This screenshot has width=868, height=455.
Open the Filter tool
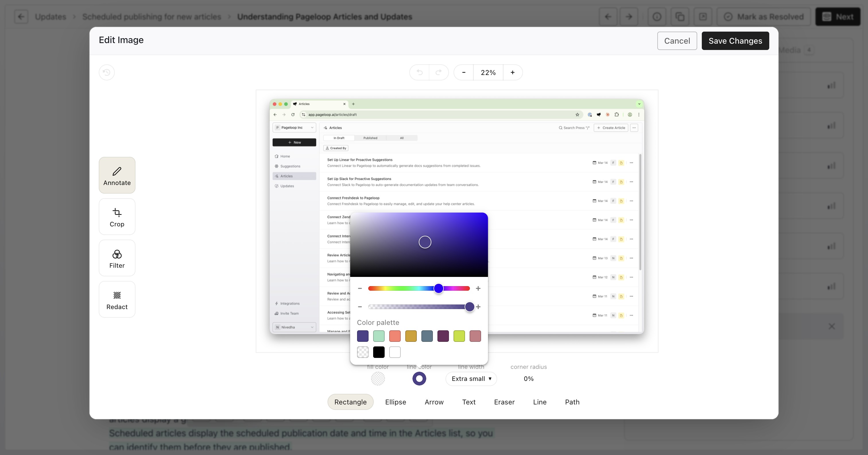[x=117, y=258]
